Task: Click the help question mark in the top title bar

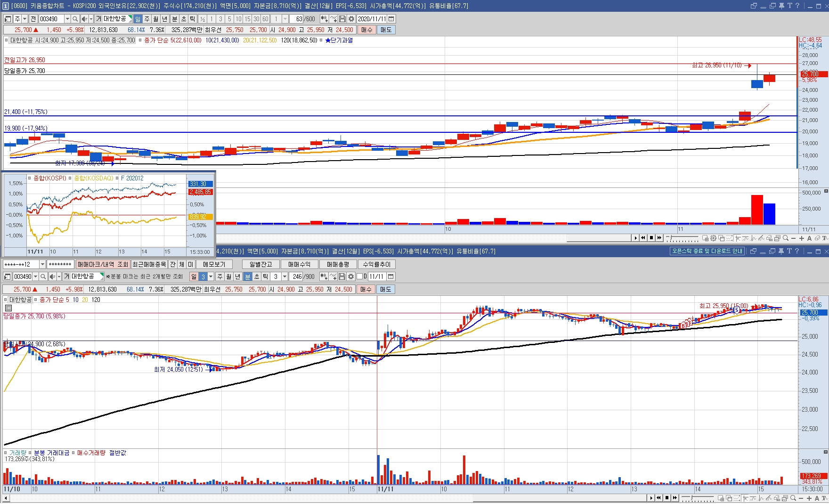Action: 797,6
